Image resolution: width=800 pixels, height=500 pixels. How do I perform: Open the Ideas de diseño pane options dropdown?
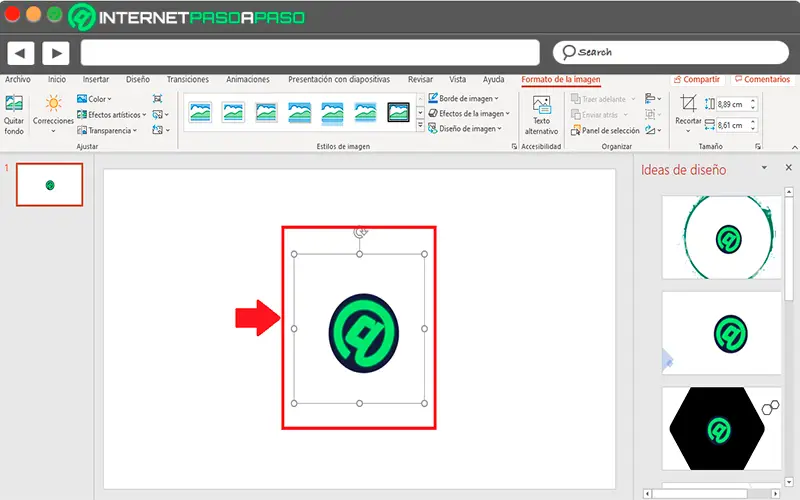tap(764, 167)
